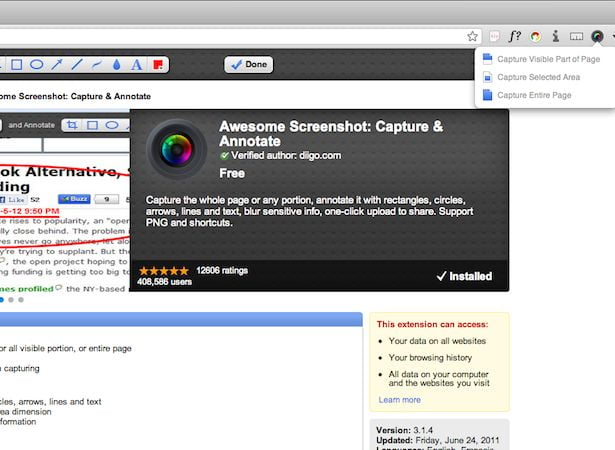Screen dimensions: 615x450
Task: Click the Capture Visible Part icon
Action: [x=487, y=59]
